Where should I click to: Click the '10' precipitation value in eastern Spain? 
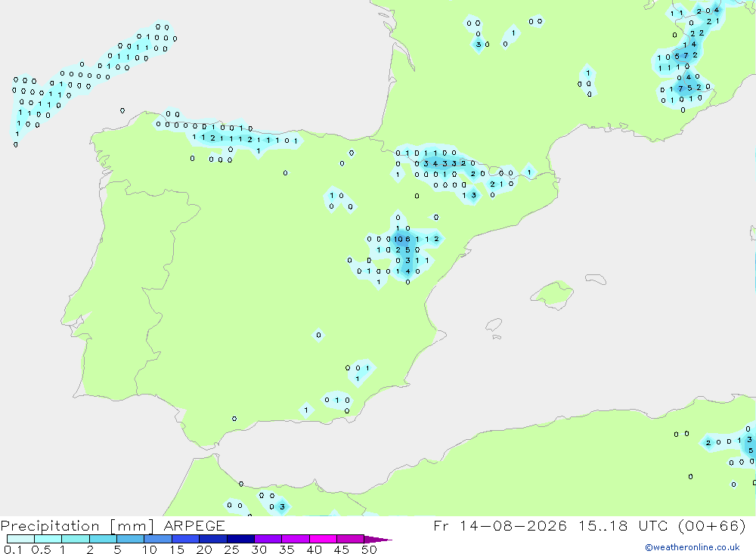pos(398,239)
